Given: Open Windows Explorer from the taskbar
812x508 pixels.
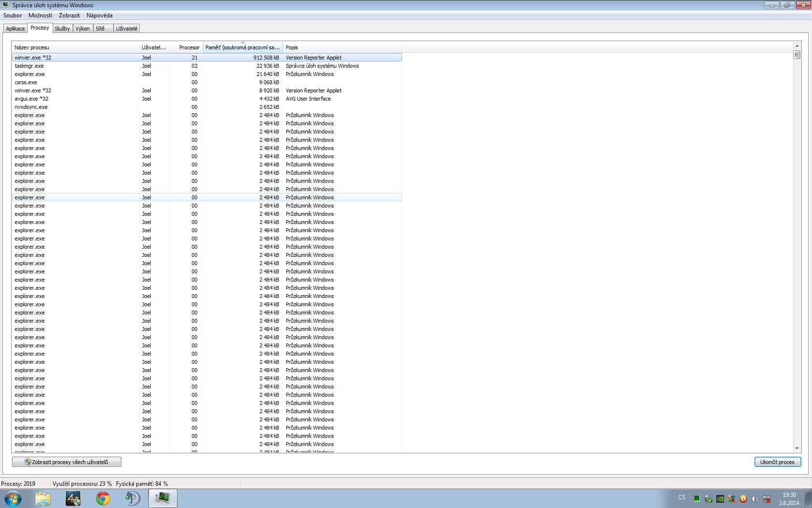Looking at the screenshot, I should click(43, 498).
